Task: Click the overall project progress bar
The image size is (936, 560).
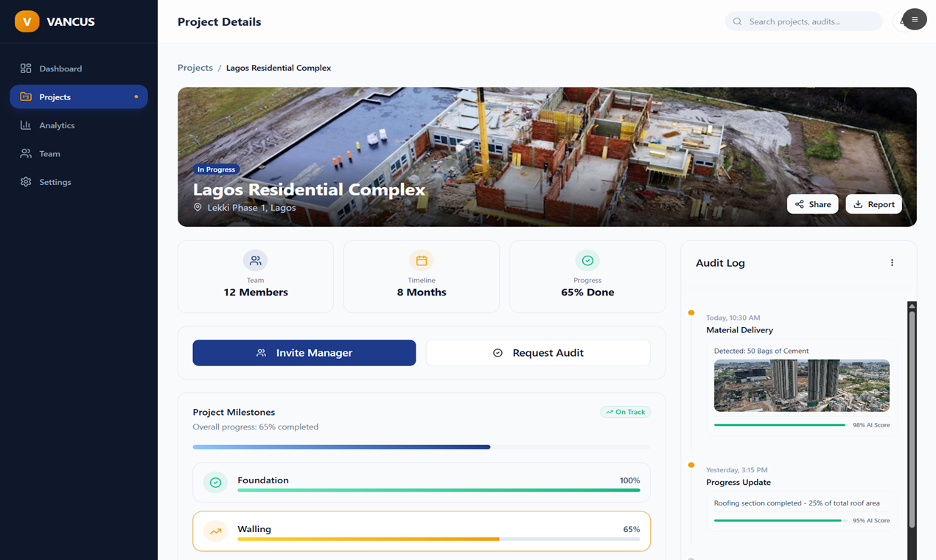Action: [422, 447]
